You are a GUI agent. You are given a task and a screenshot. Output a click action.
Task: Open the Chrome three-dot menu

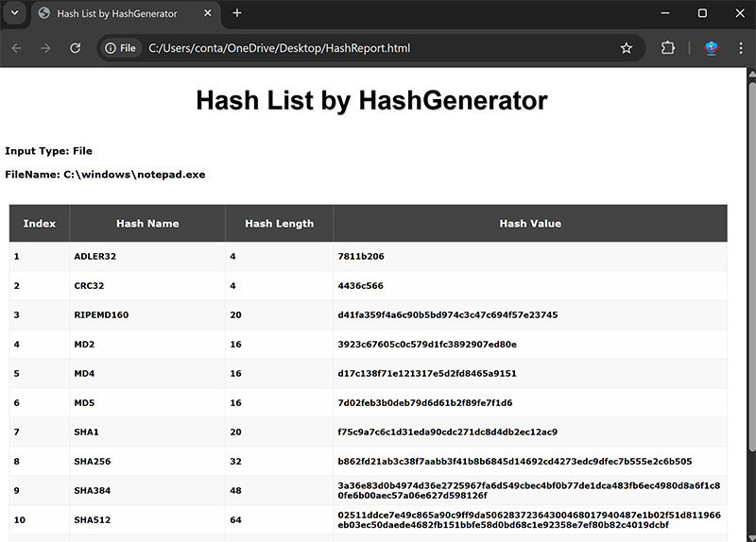point(741,48)
